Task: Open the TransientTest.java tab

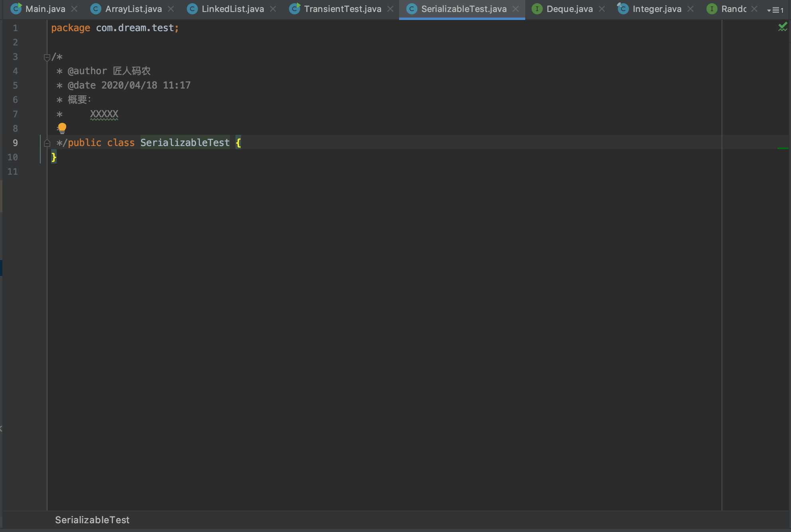Action: (x=342, y=9)
